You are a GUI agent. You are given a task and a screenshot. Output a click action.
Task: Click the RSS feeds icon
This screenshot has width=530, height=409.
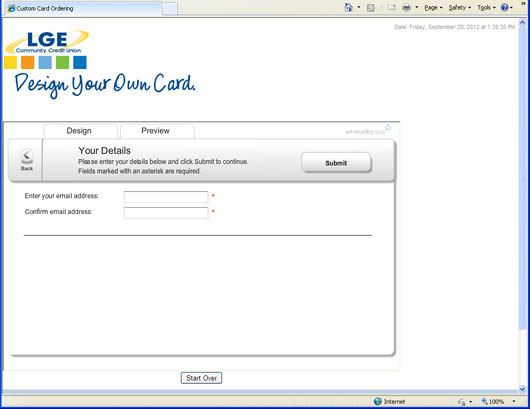[371, 8]
